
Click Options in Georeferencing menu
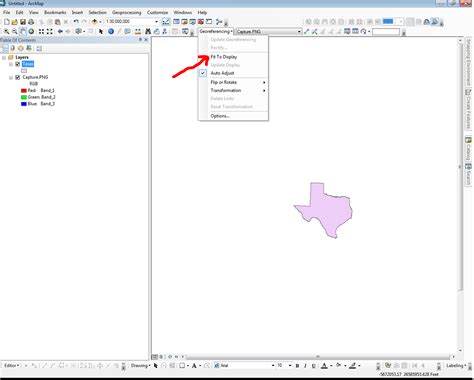coord(220,116)
